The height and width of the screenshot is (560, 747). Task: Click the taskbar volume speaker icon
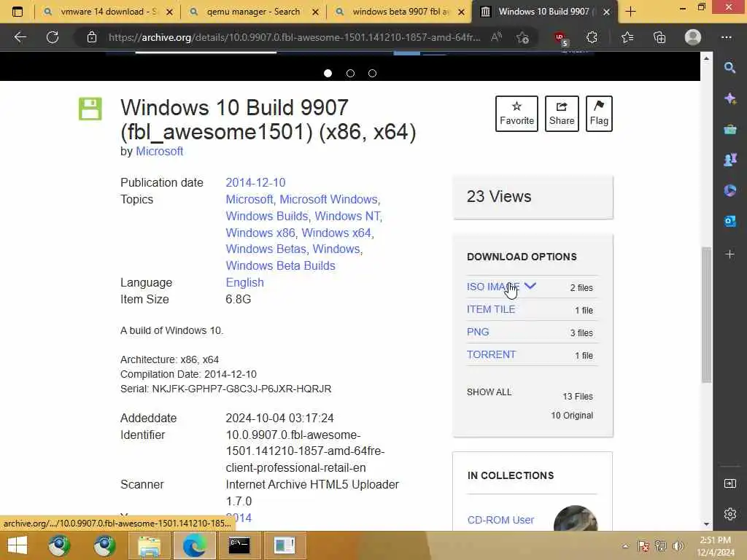[678, 546]
